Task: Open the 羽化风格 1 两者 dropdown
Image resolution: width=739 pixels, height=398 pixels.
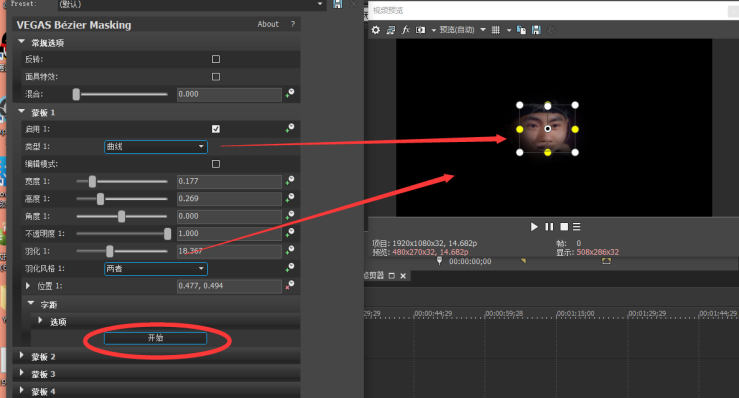Action: (156, 269)
